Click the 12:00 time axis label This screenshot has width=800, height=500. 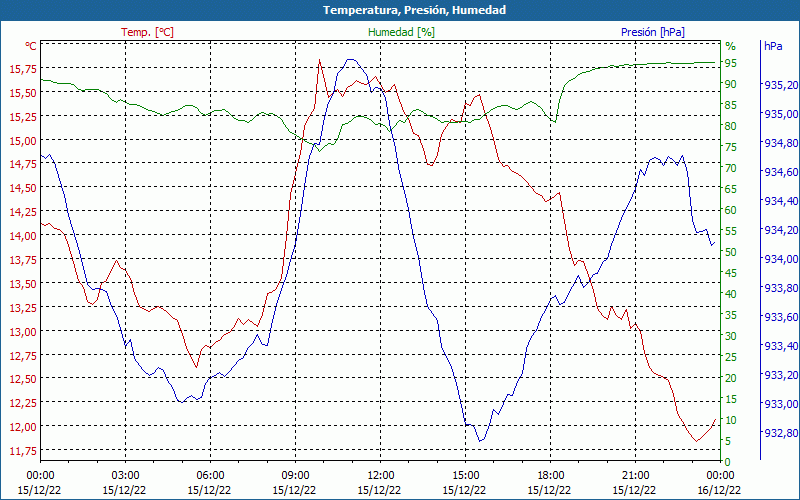[x=381, y=476]
